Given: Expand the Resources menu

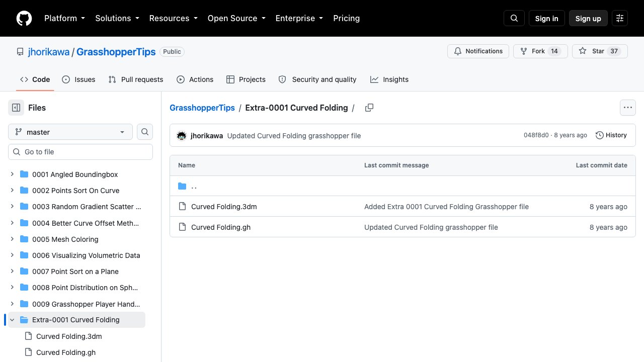Looking at the screenshot, I should coord(173,18).
